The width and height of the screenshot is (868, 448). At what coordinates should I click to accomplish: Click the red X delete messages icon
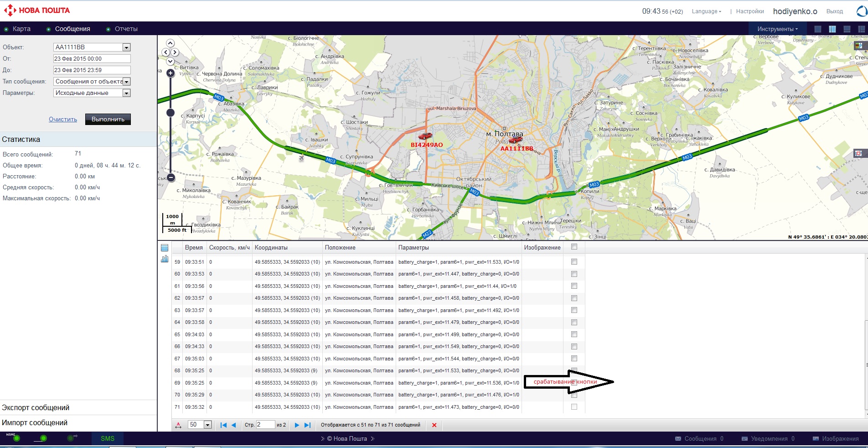(x=434, y=425)
